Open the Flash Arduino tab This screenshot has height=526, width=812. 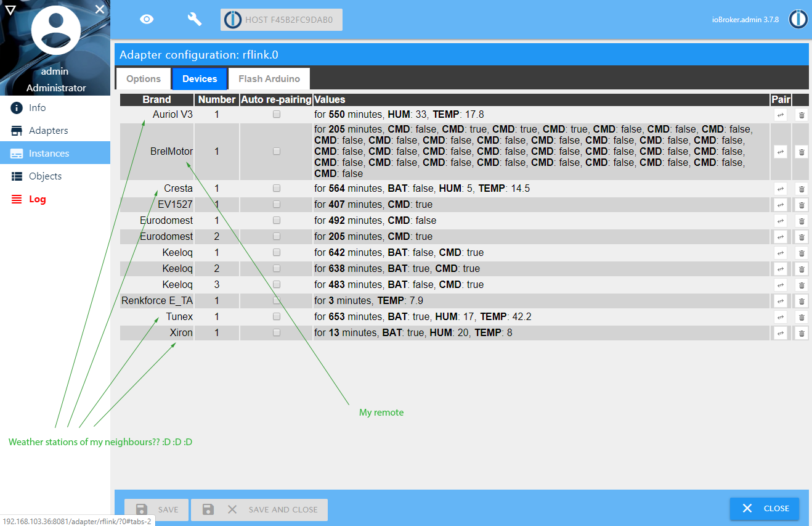(269, 79)
